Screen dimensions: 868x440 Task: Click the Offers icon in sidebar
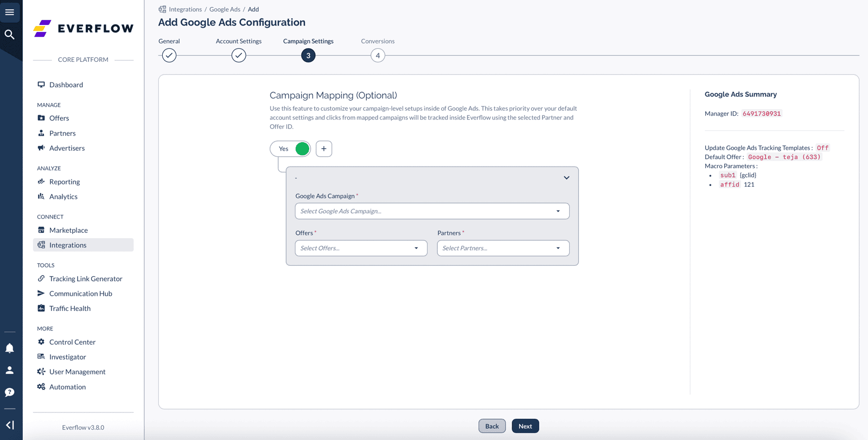[x=41, y=118]
